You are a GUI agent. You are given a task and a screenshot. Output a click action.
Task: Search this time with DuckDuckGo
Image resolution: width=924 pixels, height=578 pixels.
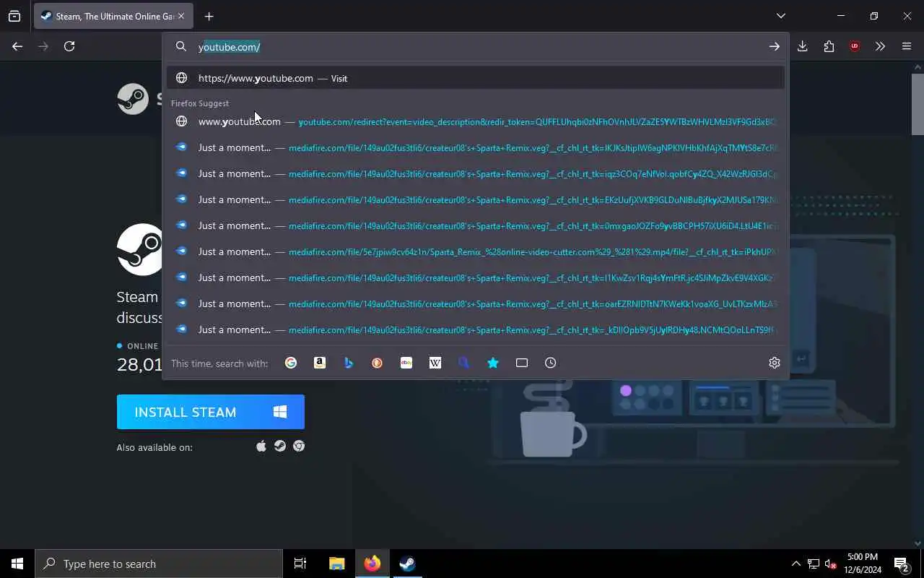378,363
